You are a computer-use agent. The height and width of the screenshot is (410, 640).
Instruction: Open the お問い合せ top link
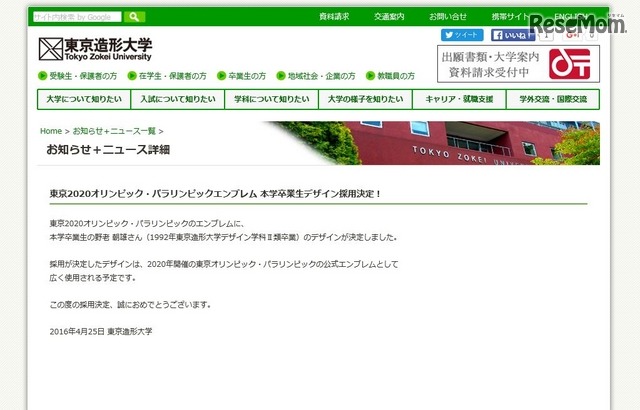(447, 17)
